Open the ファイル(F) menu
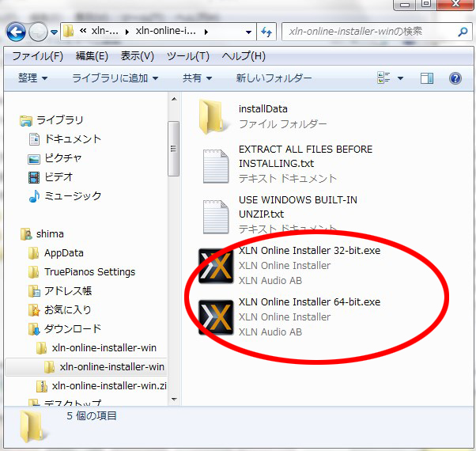476x451 pixels. [x=38, y=56]
